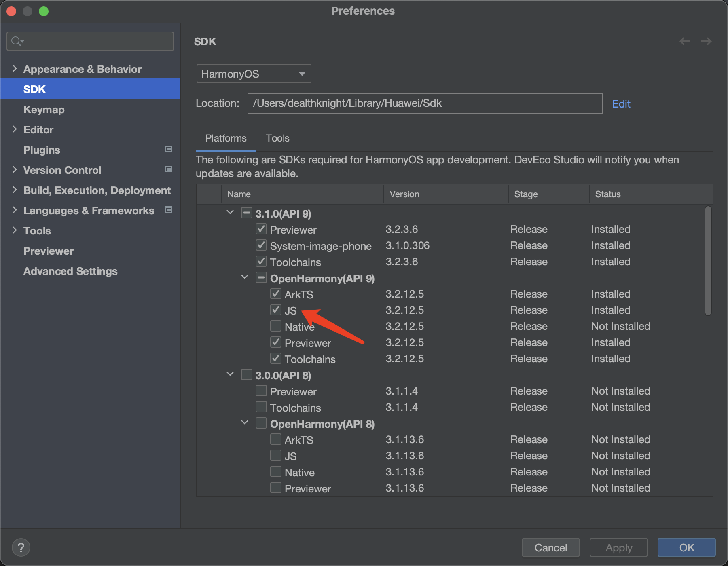This screenshot has height=566, width=728.
Task: Click the SDK table vertical scrollbar
Action: (708, 261)
